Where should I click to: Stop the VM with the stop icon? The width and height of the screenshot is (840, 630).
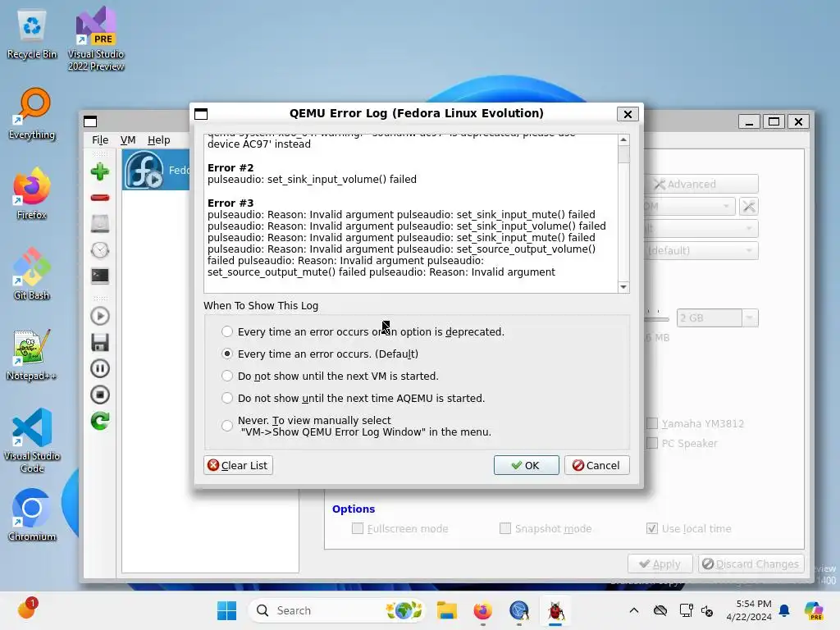(x=99, y=395)
